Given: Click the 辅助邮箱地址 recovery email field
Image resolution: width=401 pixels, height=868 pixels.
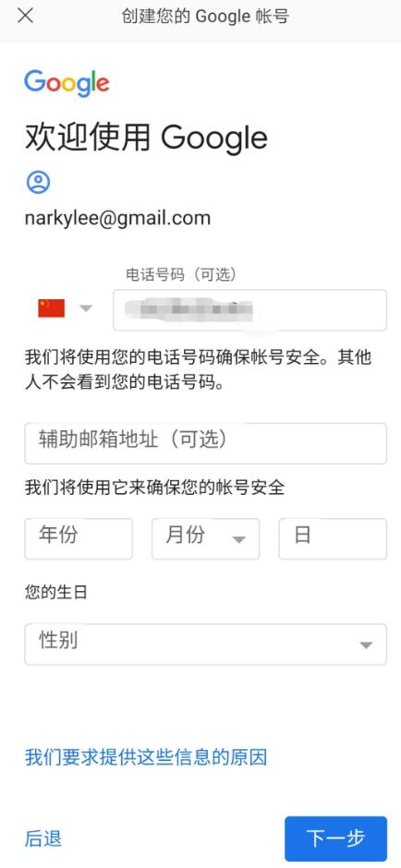Looking at the screenshot, I should pos(205,443).
